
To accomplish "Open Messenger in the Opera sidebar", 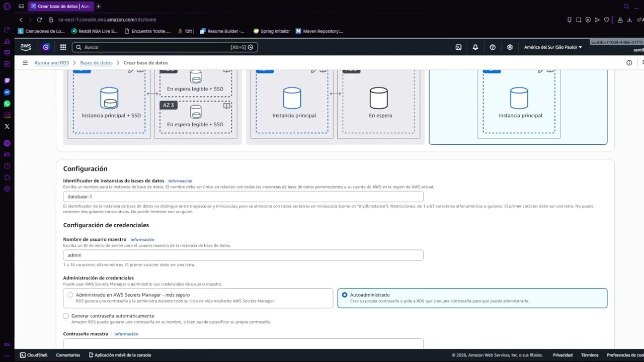I will pyautogui.click(x=7, y=92).
